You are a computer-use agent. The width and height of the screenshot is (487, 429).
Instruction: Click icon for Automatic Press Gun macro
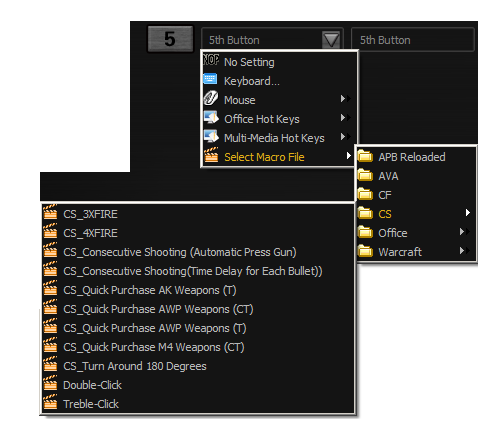coord(50,250)
